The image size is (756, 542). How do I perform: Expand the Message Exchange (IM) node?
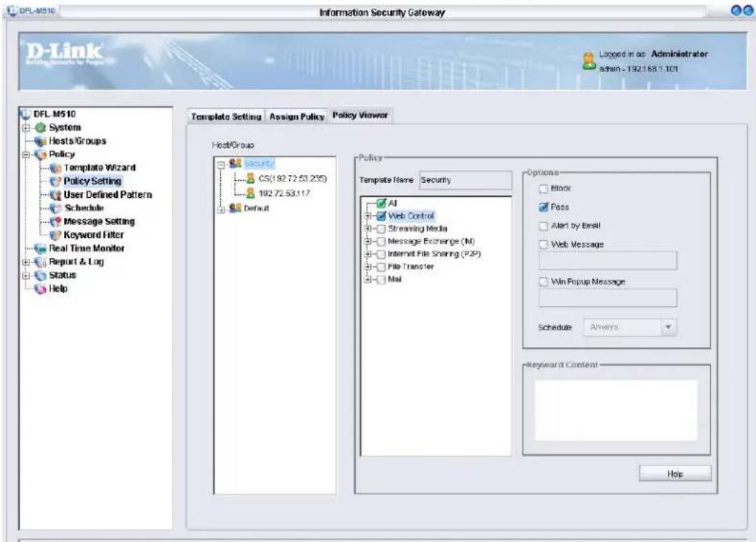point(368,242)
